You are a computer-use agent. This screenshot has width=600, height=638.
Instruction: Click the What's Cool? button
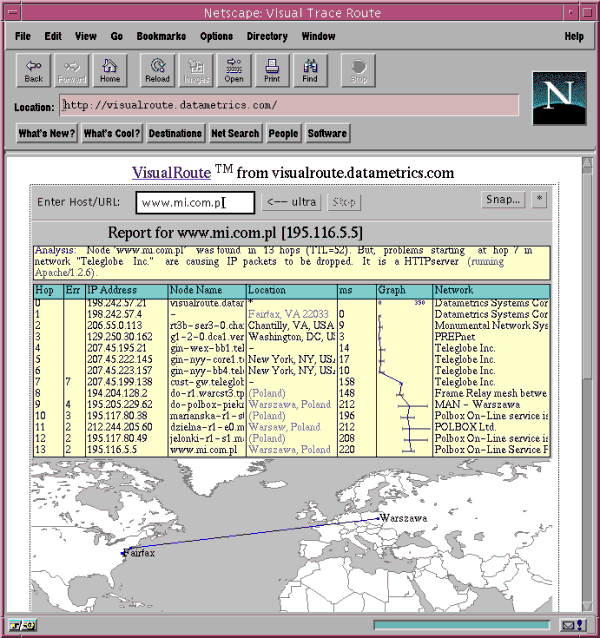coord(112,133)
